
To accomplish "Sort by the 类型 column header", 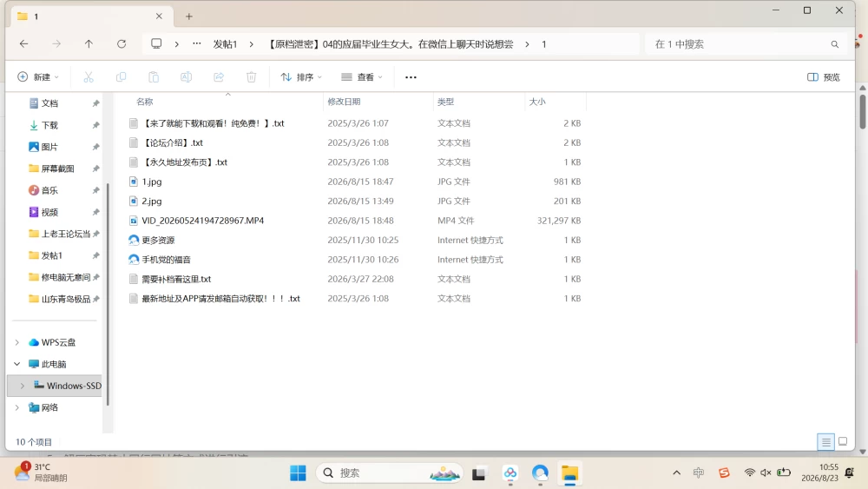I will point(445,102).
